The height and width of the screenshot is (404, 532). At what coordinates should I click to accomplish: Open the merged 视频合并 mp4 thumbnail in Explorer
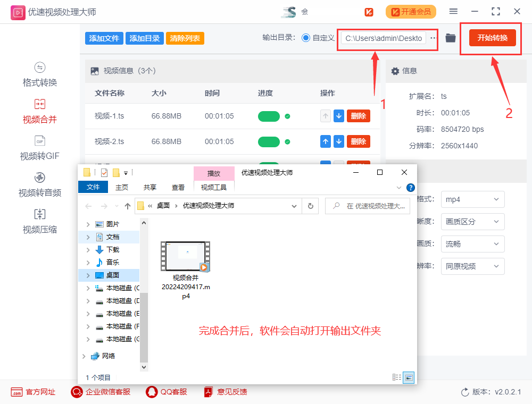(x=185, y=256)
